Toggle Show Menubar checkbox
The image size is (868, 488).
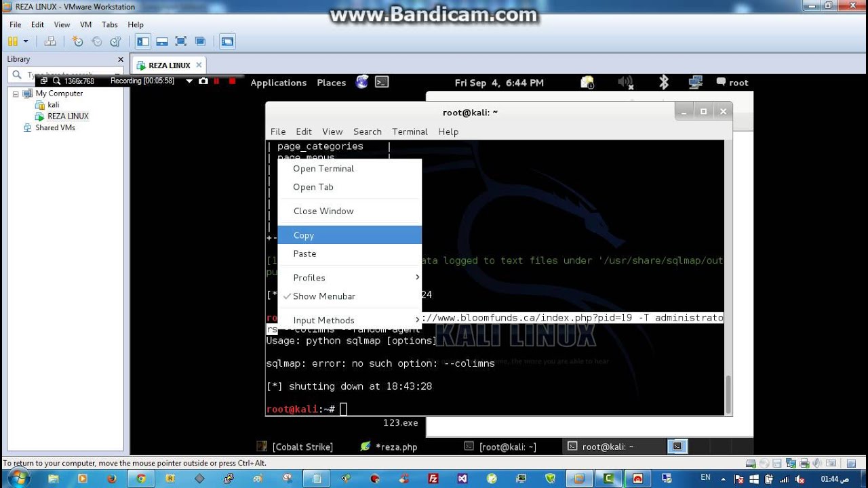click(x=350, y=296)
